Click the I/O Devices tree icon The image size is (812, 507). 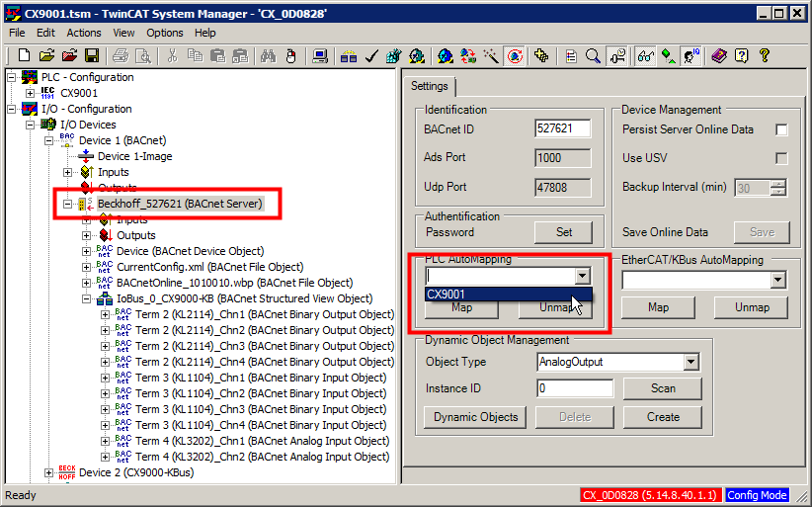[48, 125]
